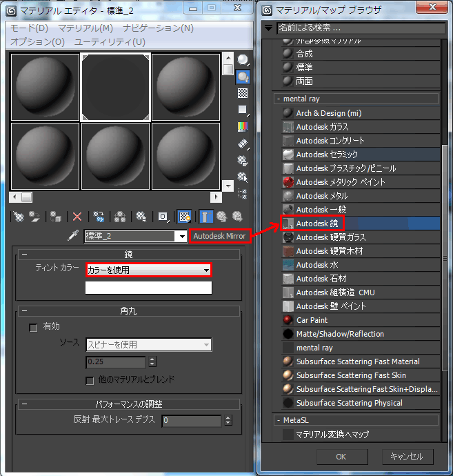Select Matte/Shadow/Reflection material
The image size is (453, 476).
coord(361,334)
